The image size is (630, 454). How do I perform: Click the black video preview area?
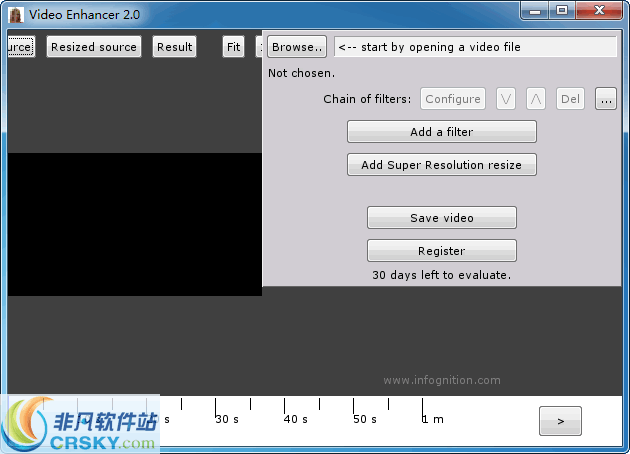(135, 224)
